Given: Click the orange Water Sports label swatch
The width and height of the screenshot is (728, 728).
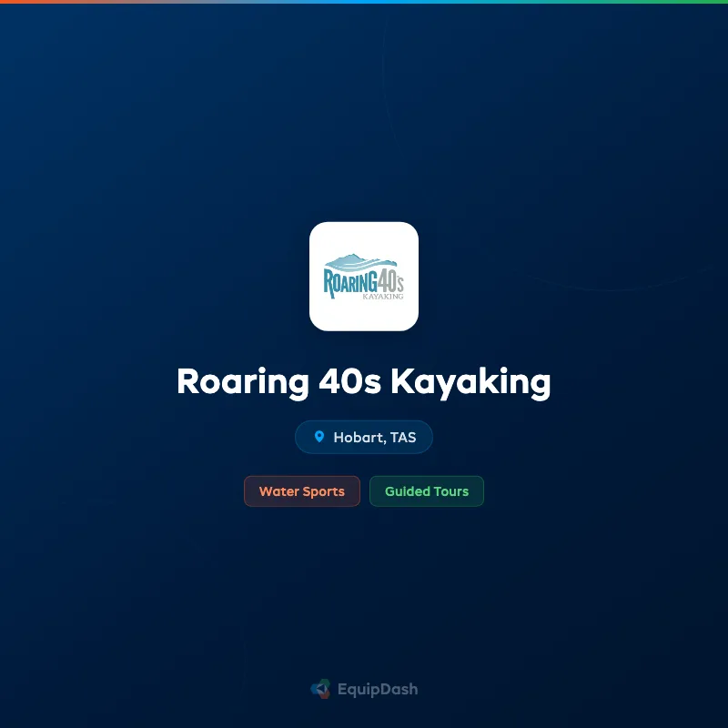Looking at the screenshot, I should tap(302, 491).
